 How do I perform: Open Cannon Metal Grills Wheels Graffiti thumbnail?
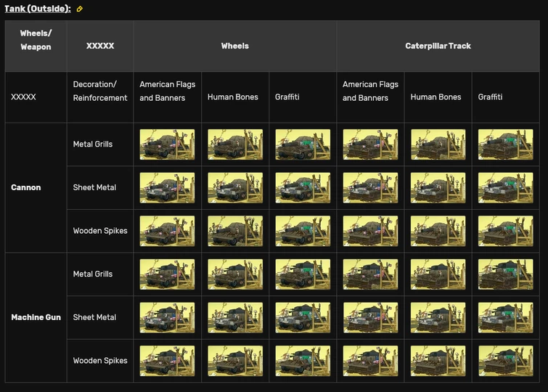[303, 144]
